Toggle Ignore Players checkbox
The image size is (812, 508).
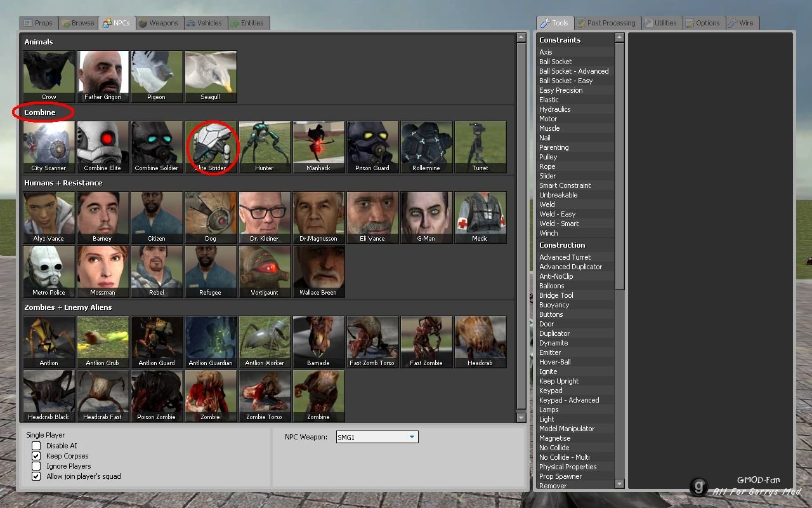click(x=36, y=466)
